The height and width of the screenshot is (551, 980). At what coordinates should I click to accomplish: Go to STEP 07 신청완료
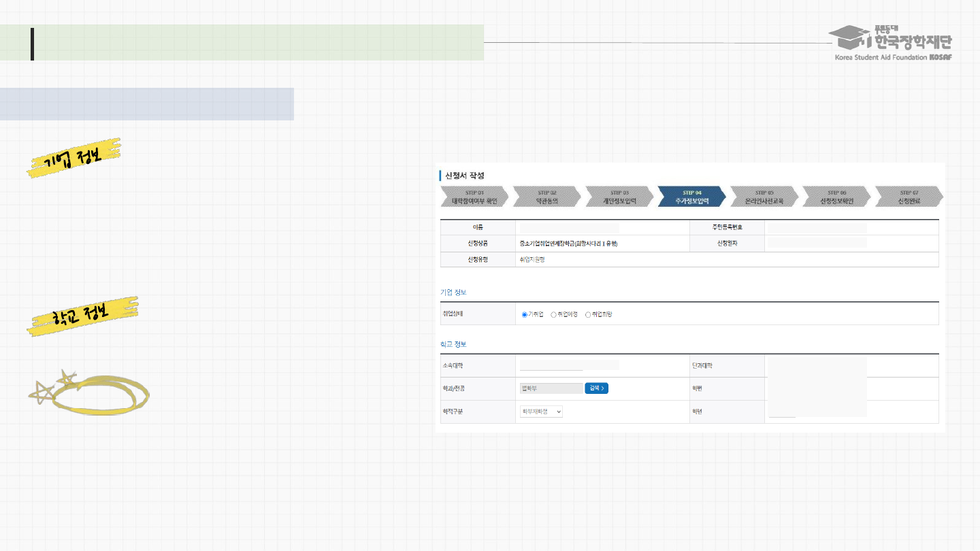pyautogui.click(x=909, y=197)
